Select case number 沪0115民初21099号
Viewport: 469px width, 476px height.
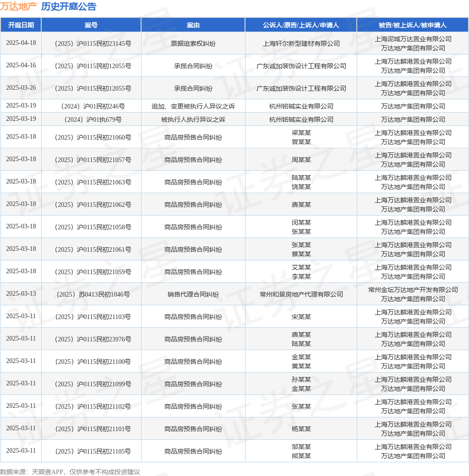93,384
